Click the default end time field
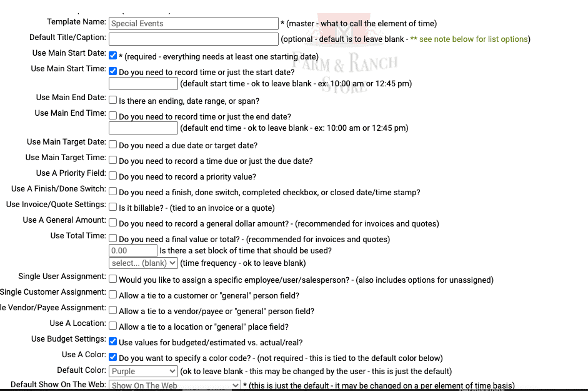This screenshot has height=391, width=588. [x=143, y=128]
